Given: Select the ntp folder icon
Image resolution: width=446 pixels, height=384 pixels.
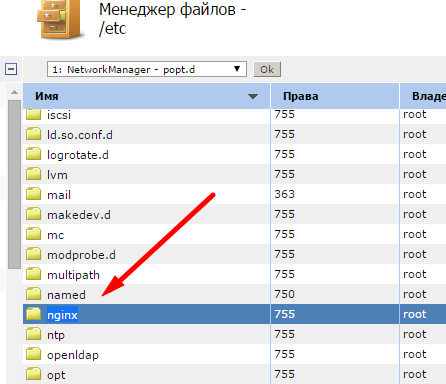Looking at the screenshot, I should [x=33, y=334].
